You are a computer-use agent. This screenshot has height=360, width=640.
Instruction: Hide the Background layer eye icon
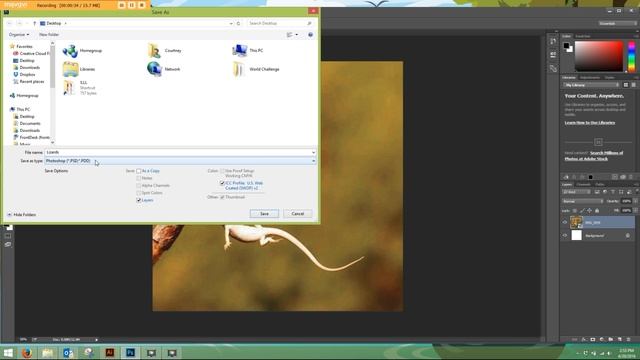[x=565, y=236]
